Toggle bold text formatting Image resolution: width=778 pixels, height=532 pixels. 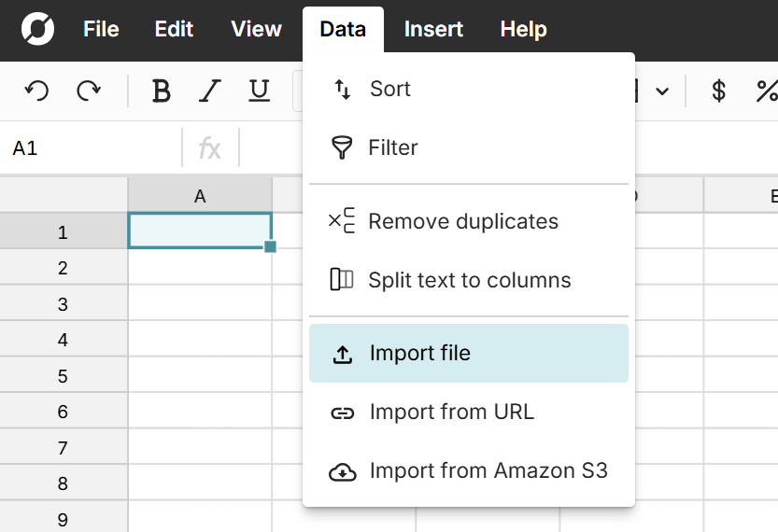point(161,91)
